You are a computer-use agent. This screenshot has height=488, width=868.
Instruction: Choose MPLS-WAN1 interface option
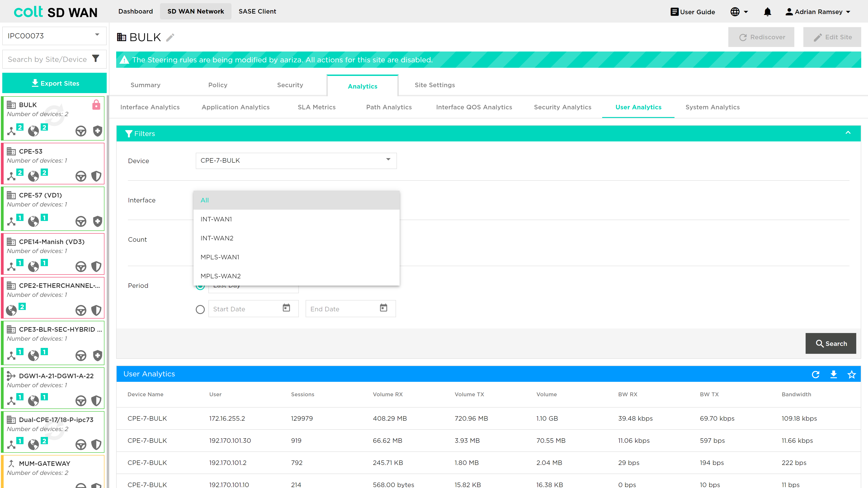point(296,257)
